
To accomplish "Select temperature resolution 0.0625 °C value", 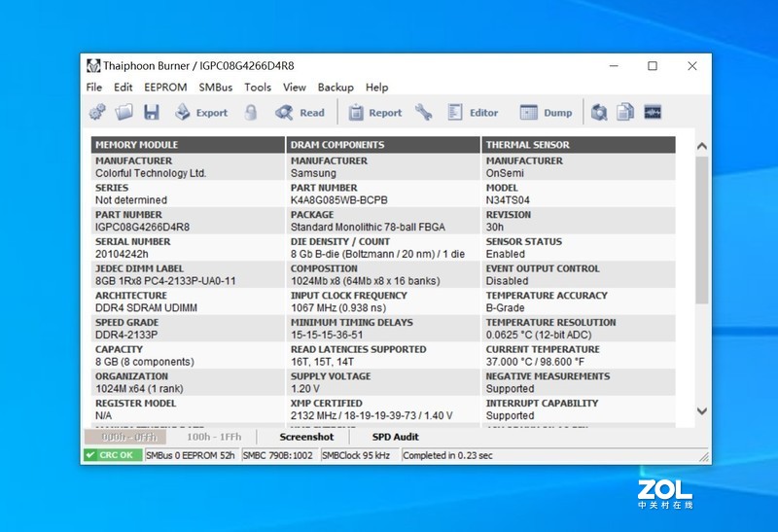I will 539,335.
